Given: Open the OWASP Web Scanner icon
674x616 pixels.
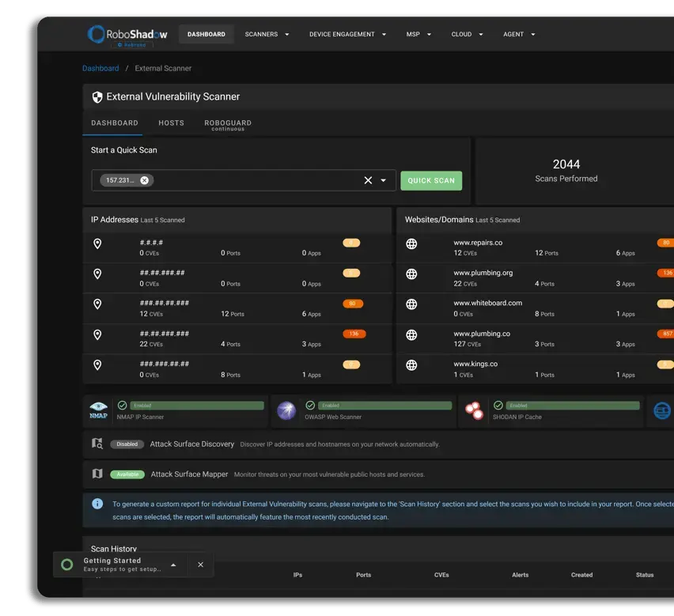Looking at the screenshot, I should tap(286, 410).
